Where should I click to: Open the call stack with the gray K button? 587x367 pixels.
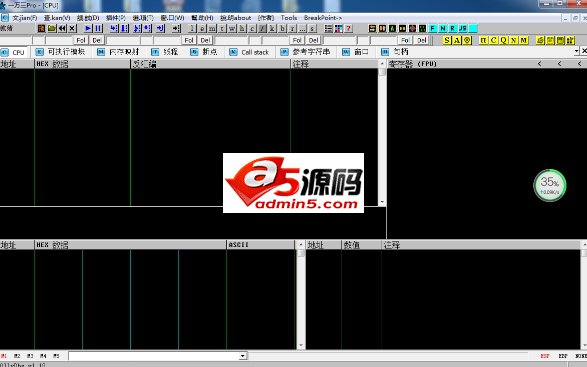pos(273,28)
